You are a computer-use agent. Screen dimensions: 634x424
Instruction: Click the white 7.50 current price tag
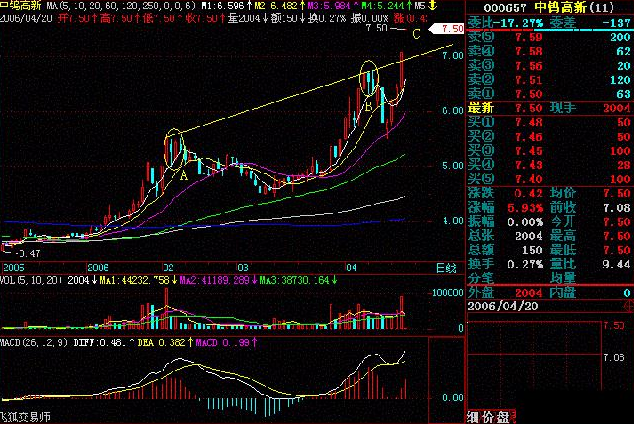click(447, 28)
